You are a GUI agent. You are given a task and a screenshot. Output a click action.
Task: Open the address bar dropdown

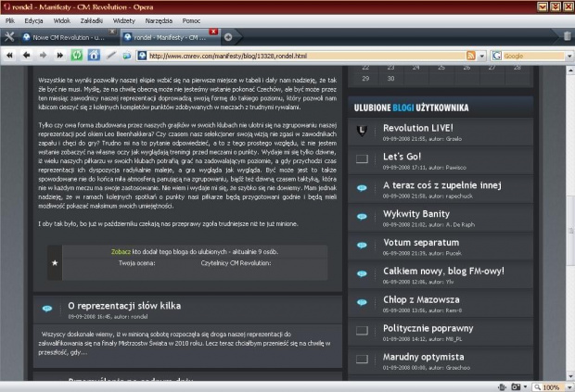(482, 56)
